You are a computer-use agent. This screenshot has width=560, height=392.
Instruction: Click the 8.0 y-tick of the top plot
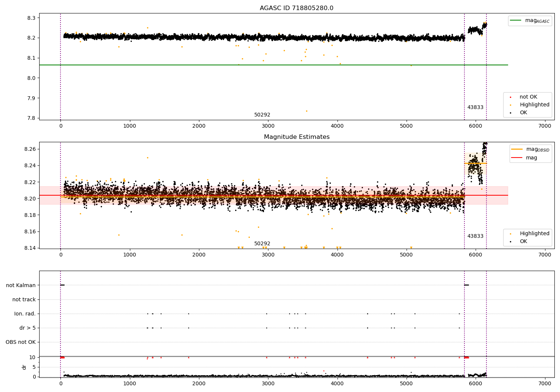pyautogui.click(x=31, y=78)
